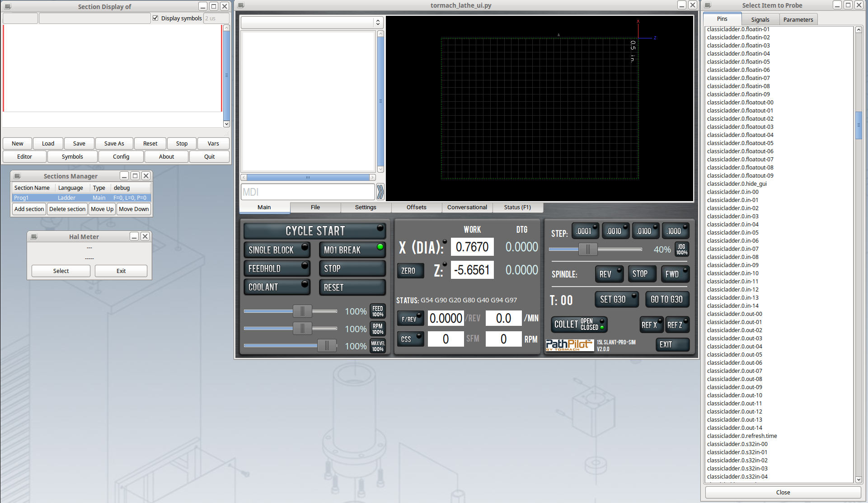Click the RESET button in lathe UI
Image resolution: width=868 pixels, height=503 pixels.
pyautogui.click(x=352, y=287)
